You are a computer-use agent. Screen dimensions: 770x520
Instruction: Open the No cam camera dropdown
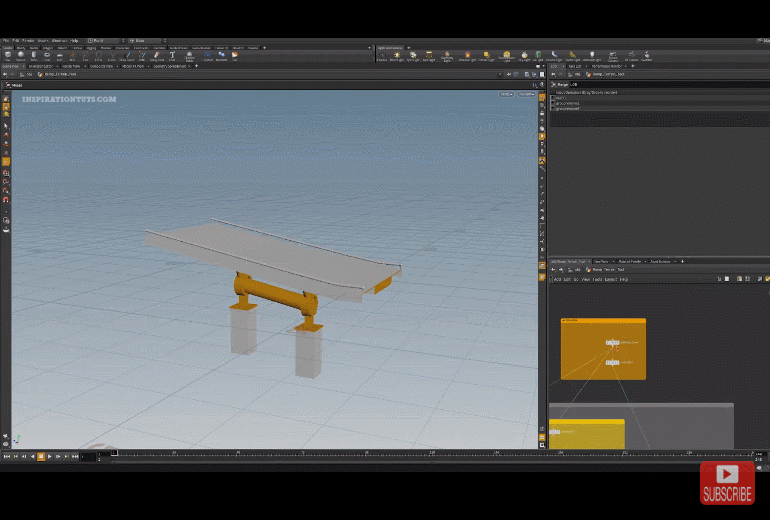(528, 94)
